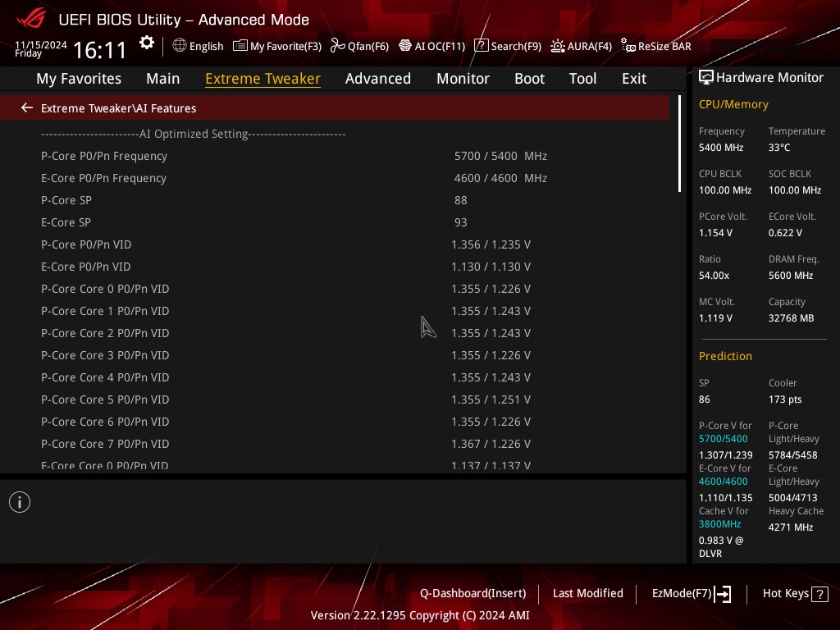Open the Monitor tab
Image resolution: width=840 pixels, height=630 pixels.
click(463, 78)
